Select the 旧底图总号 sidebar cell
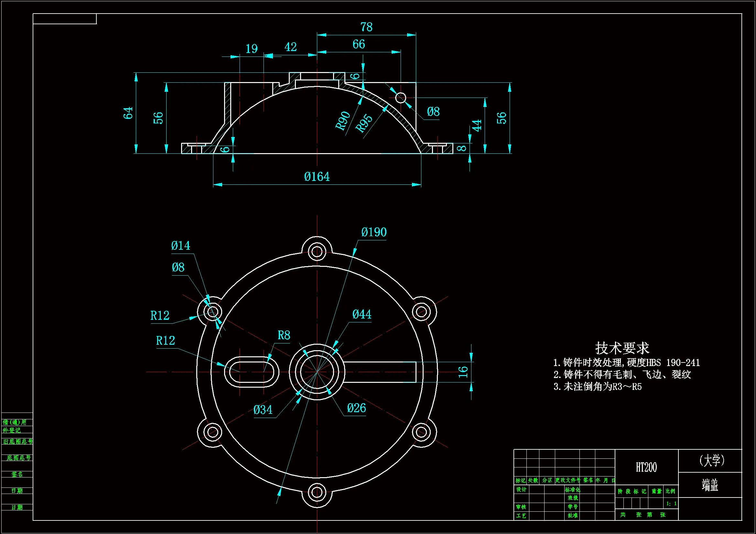Screen dimensions: 756x534 coord(18,442)
